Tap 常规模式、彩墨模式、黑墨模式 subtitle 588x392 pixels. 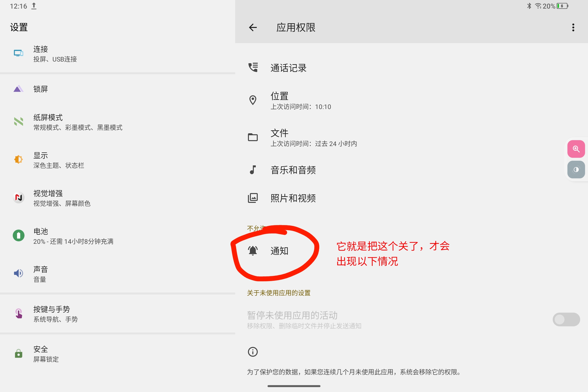click(x=78, y=127)
